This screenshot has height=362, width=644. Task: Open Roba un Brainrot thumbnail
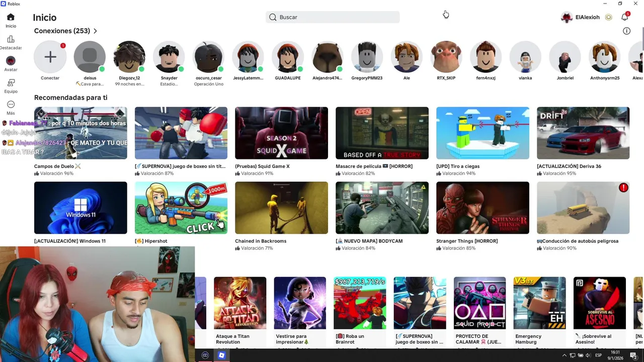360,303
